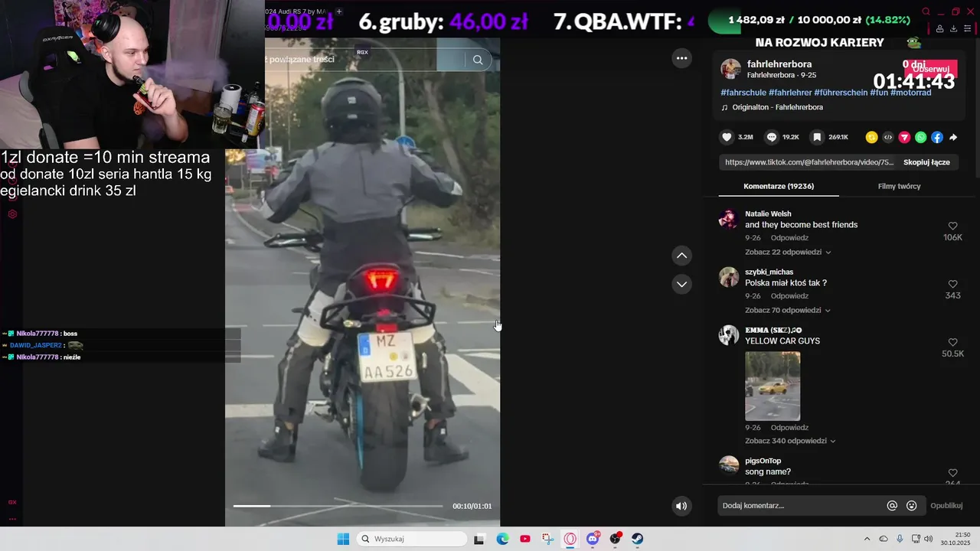
Task: Get the embed code icon
Action: [x=888, y=137]
